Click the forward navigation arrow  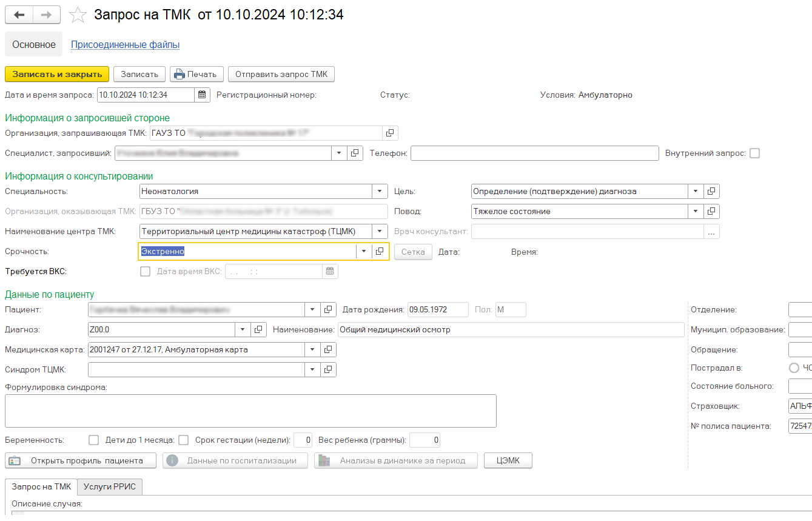click(x=47, y=15)
